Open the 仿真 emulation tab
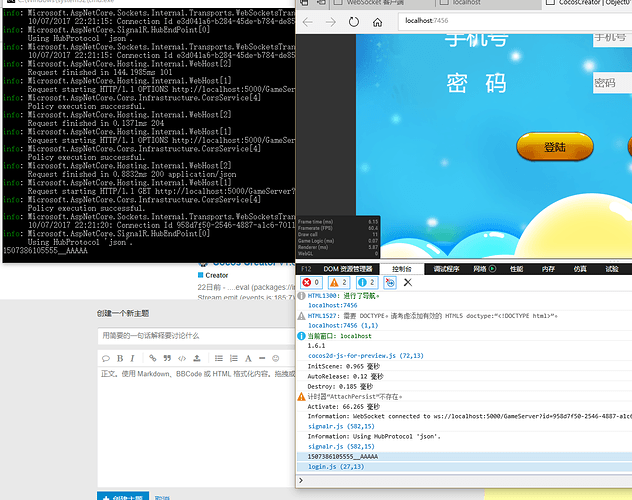The height and width of the screenshot is (500, 632). [x=580, y=269]
